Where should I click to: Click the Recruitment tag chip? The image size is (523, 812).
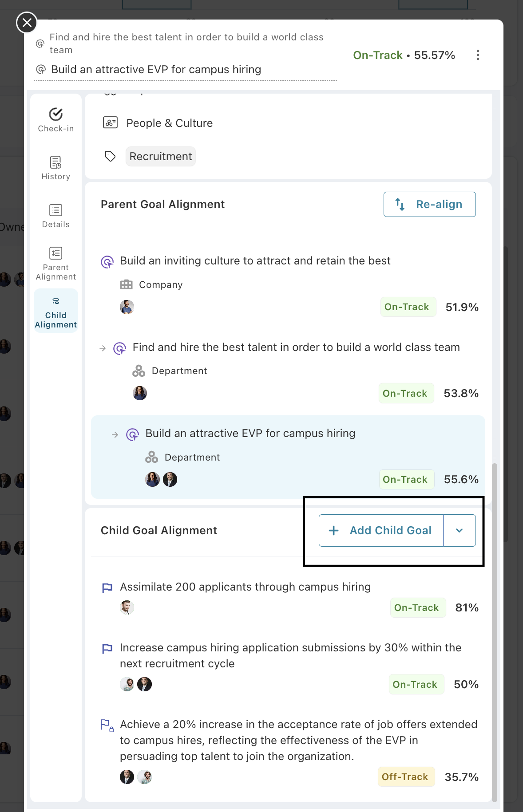(x=160, y=157)
